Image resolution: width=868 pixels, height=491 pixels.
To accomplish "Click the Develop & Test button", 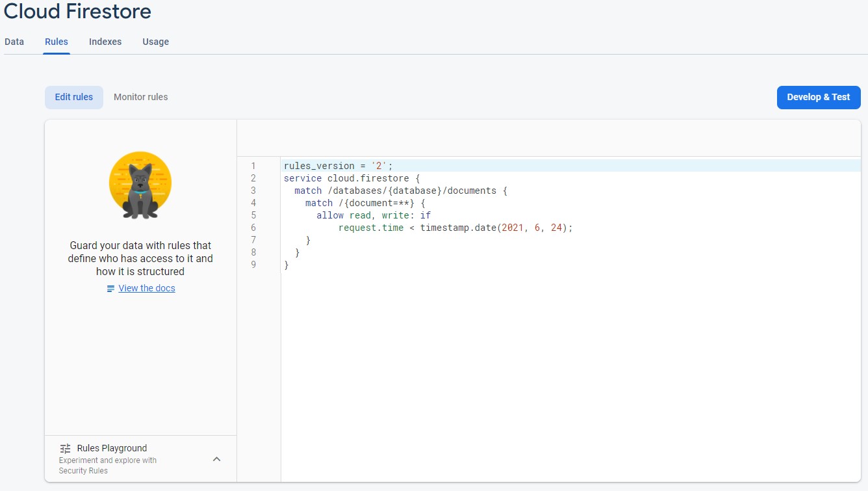I will point(819,97).
